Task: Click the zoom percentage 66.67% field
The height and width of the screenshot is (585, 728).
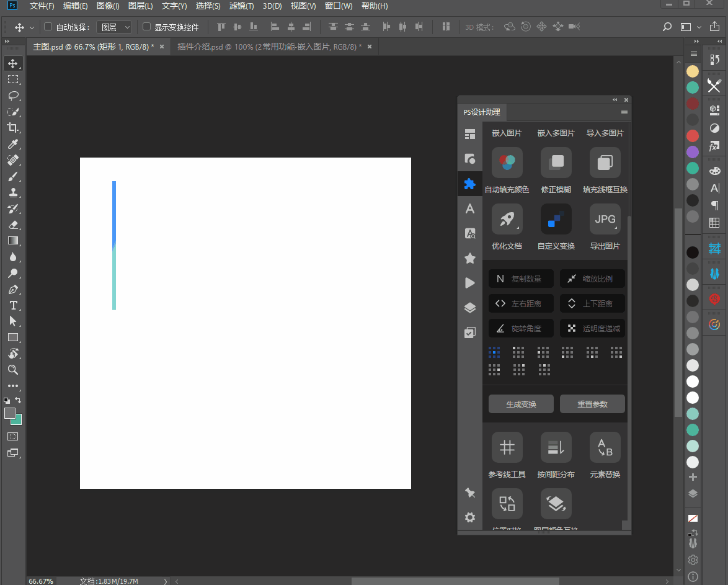Action: point(41,581)
